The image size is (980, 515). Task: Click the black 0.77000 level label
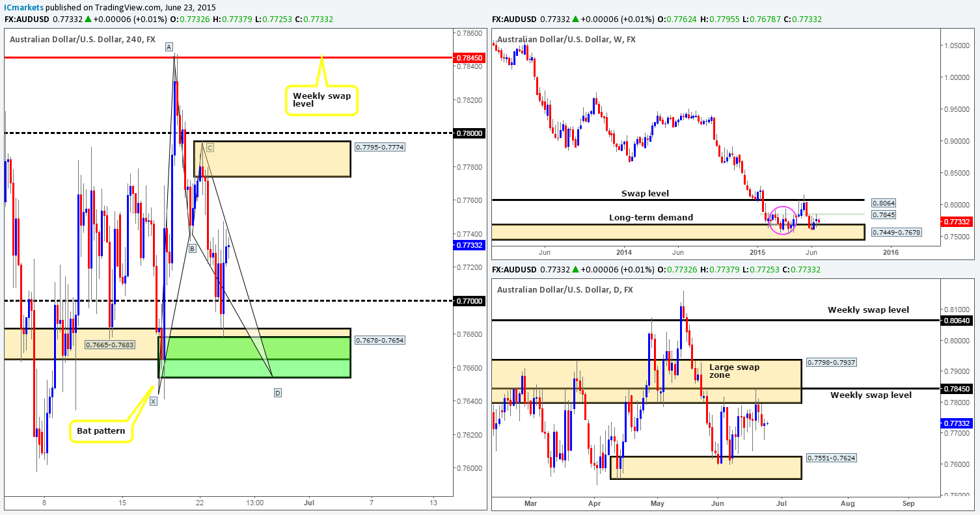[469, 301]
